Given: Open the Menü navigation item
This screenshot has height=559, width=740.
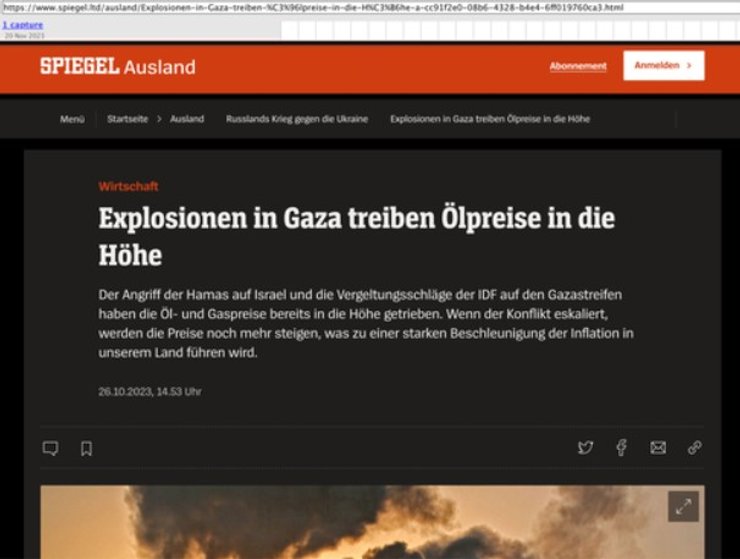Looking at the screenshot, I should click(72, 119).
